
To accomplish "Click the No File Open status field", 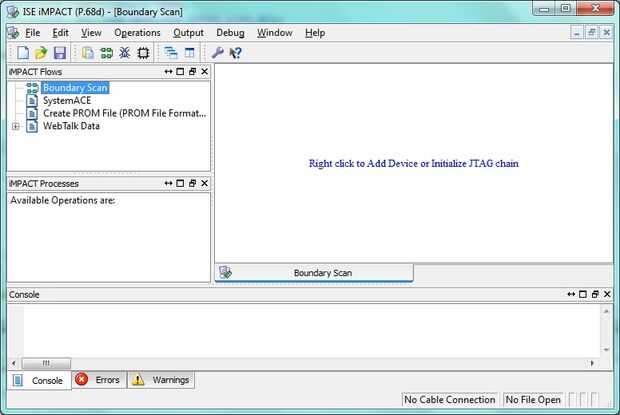I will tap(533, 400).
